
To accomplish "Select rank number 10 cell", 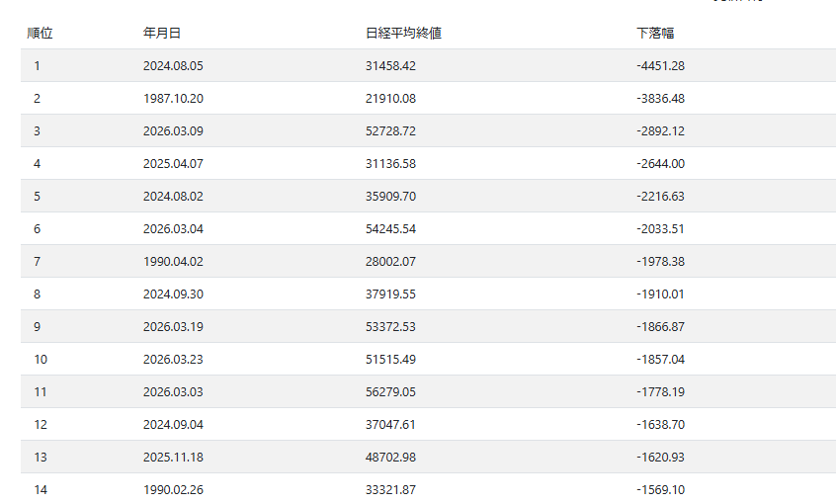I will click(x=41, y=359).
